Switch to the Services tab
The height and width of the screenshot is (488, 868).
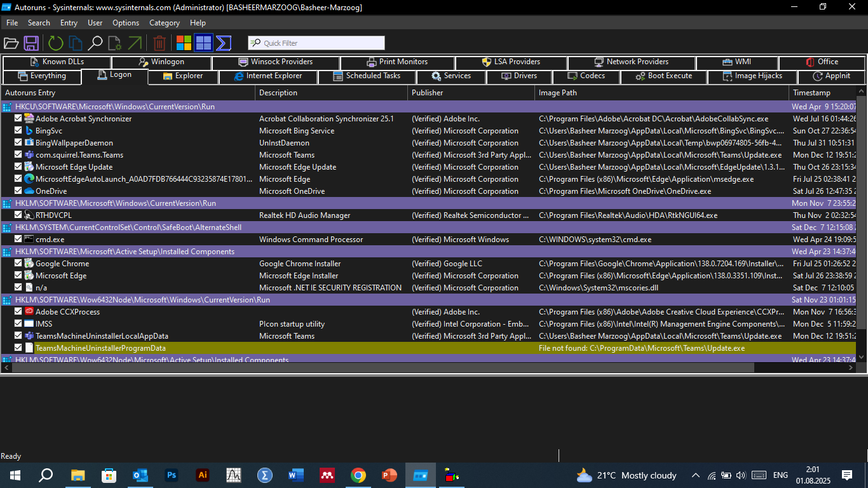[451, 76]
